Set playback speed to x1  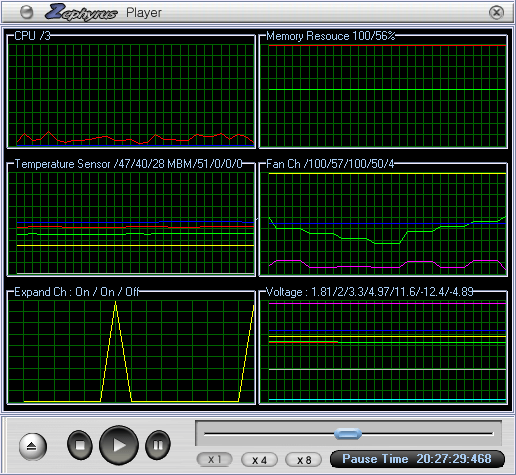(214, 460)
